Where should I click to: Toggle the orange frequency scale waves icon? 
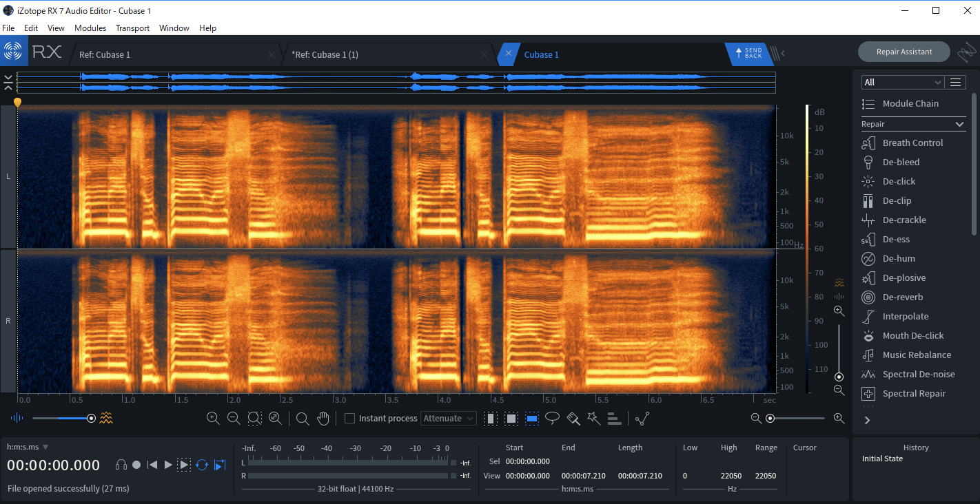click(839, 282)
